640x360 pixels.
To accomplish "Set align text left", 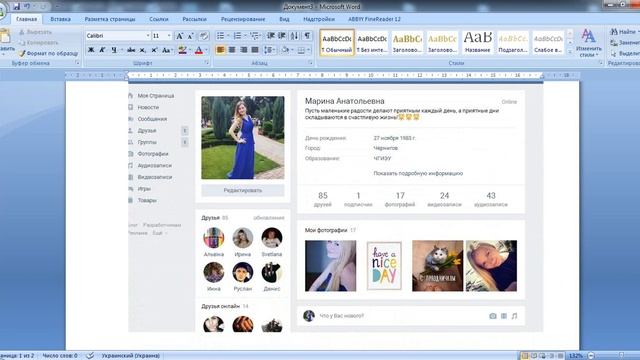I will pyautogui.click(x=220, y=50).
